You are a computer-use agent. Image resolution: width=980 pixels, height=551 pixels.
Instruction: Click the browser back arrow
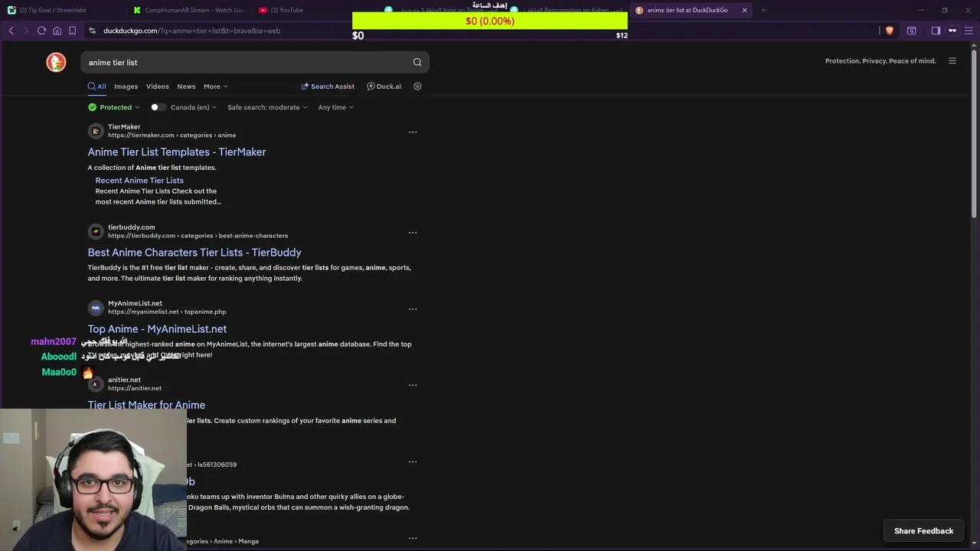11,31
